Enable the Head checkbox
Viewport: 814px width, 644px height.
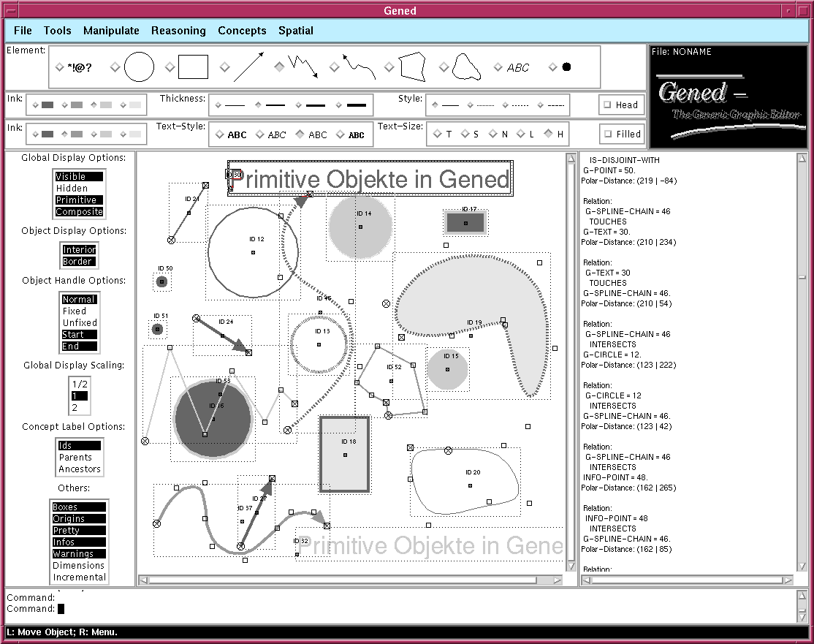(621, 105)
